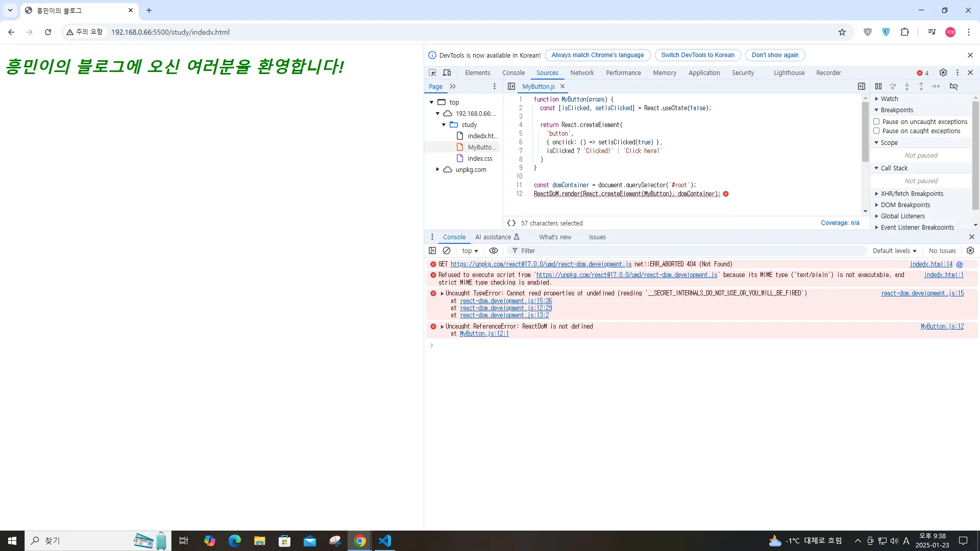Viewport: 980px width, 551px height.
Task: Click Switch DevTools to Korean button
Action: (698, 55)
